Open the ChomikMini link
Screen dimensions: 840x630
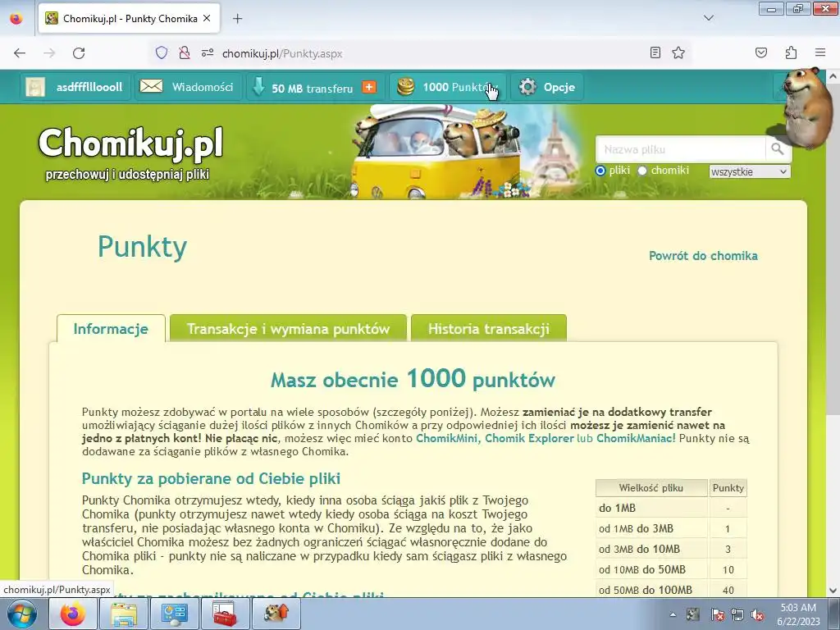click(447, 438)
